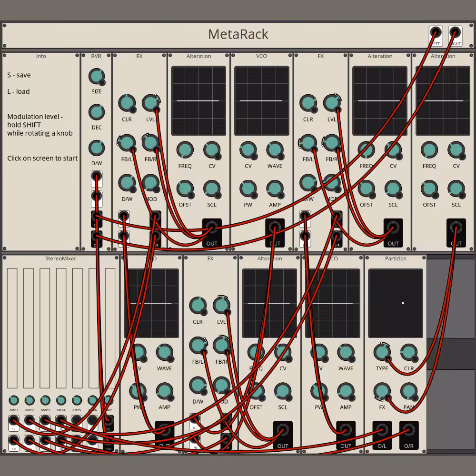This screenshot has width=476, height=476.
Task: Adjust the Particles CLR knob
Action: click(408, 352)
